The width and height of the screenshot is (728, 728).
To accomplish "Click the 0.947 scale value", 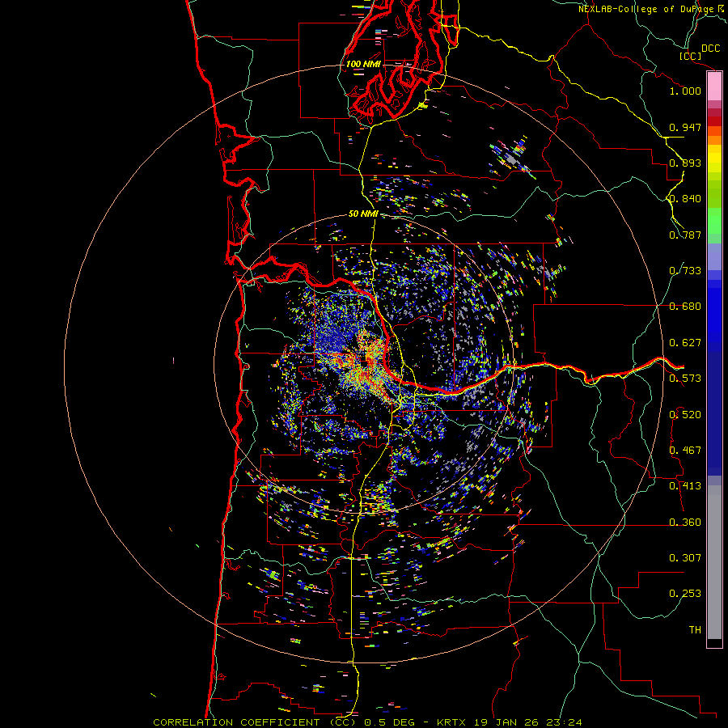I will (x=685, y=127).
